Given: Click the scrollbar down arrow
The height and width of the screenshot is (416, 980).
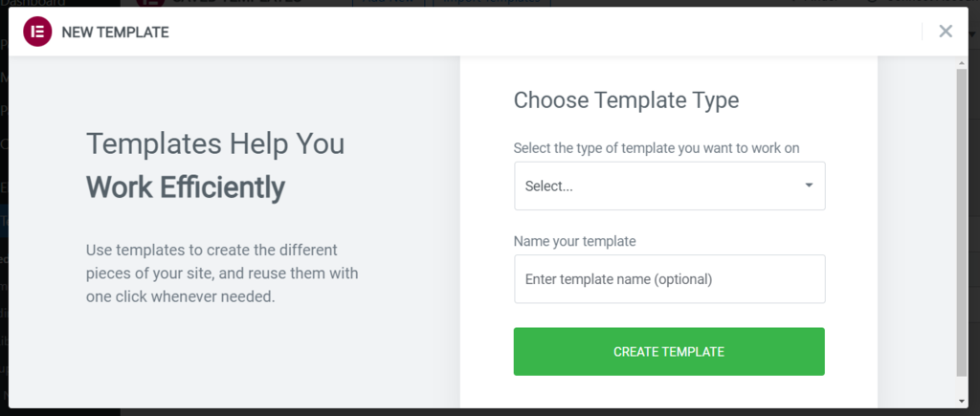Looking at the screenshot, I should pos(962,401).
